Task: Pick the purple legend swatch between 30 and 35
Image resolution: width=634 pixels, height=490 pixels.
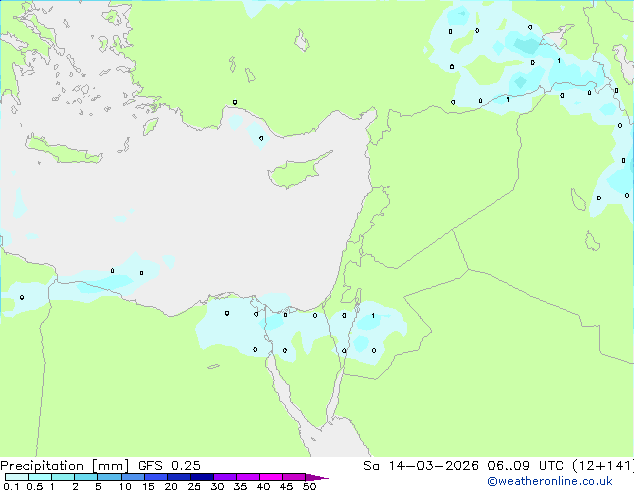Action: pos(225,477)
